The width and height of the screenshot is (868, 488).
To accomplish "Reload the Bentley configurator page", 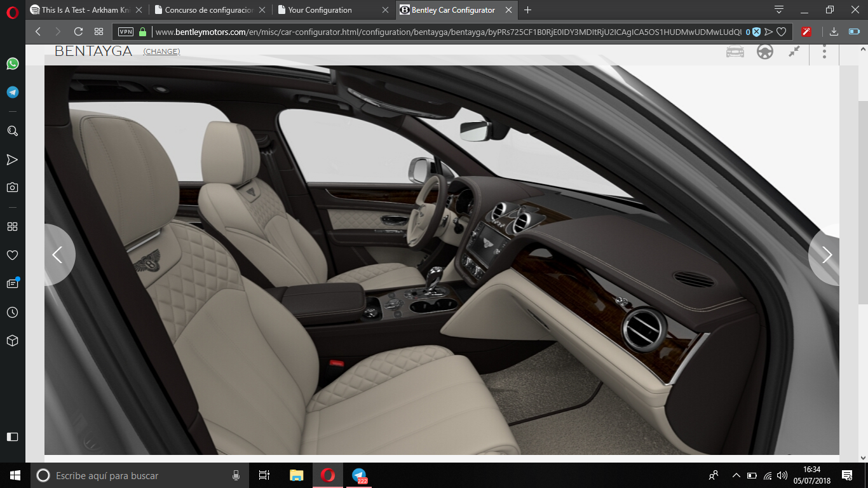I will pos(78,32).
